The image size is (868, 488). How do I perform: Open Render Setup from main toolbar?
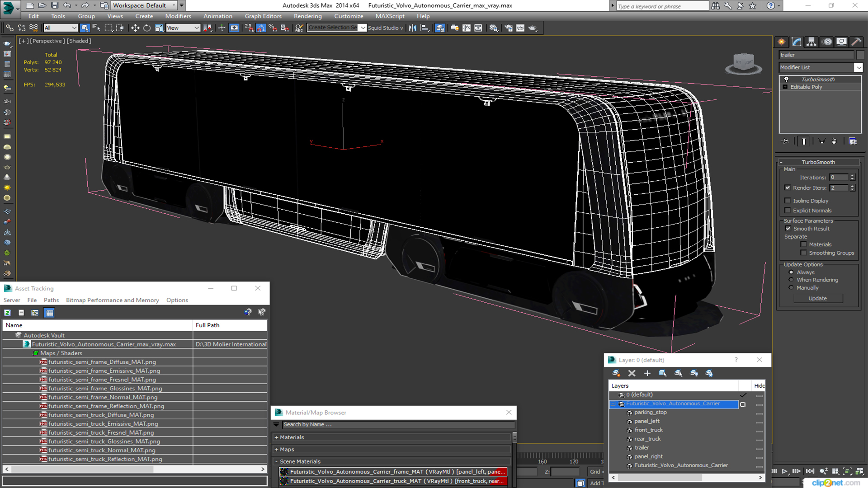click(509, 28)
